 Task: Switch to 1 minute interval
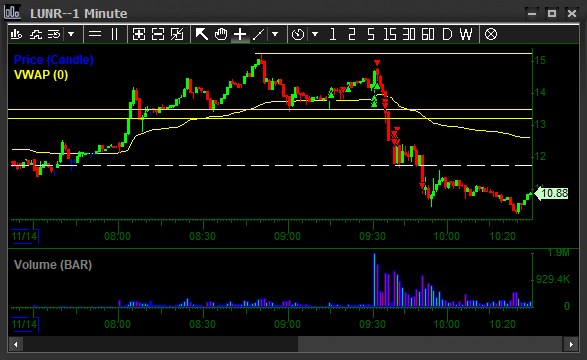[332, 34]
